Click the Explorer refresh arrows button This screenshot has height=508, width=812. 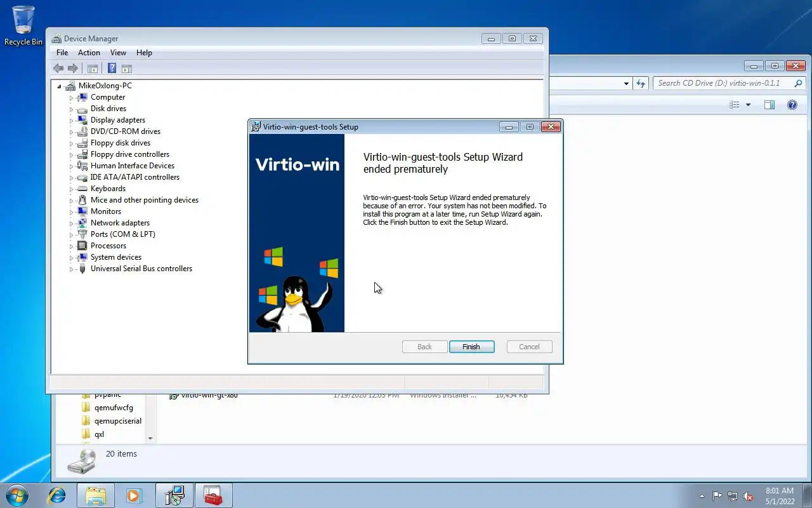tap(641, 83)
